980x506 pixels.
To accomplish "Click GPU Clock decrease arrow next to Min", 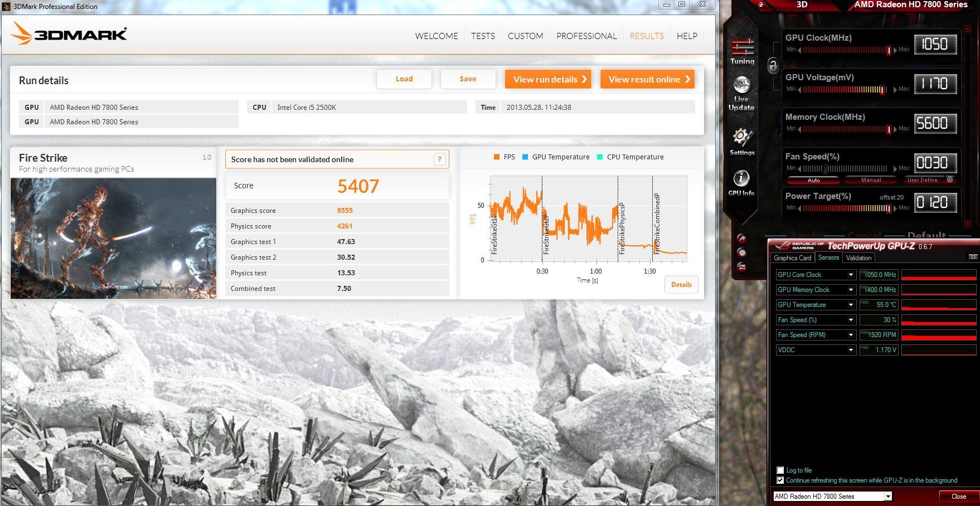I will tap(799, 50).
